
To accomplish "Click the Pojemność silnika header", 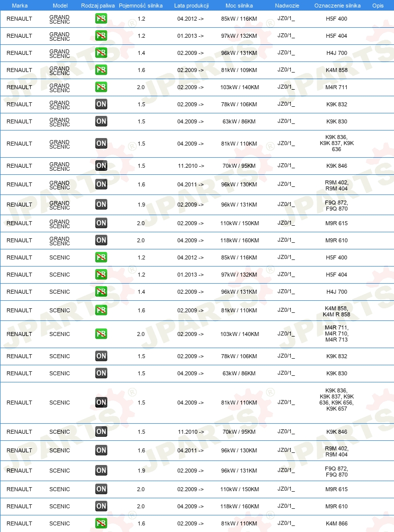I will coord(141,6).
